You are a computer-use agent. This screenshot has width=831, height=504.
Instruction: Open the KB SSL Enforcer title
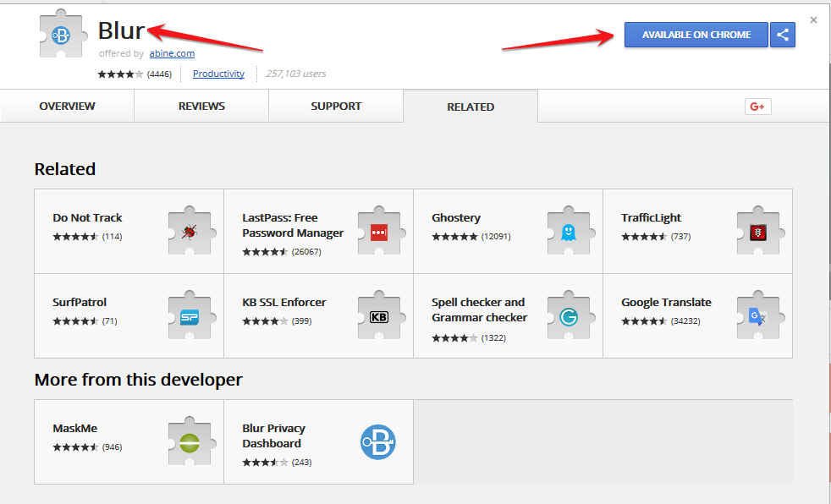pyautogui.click(x=284, y=302)
